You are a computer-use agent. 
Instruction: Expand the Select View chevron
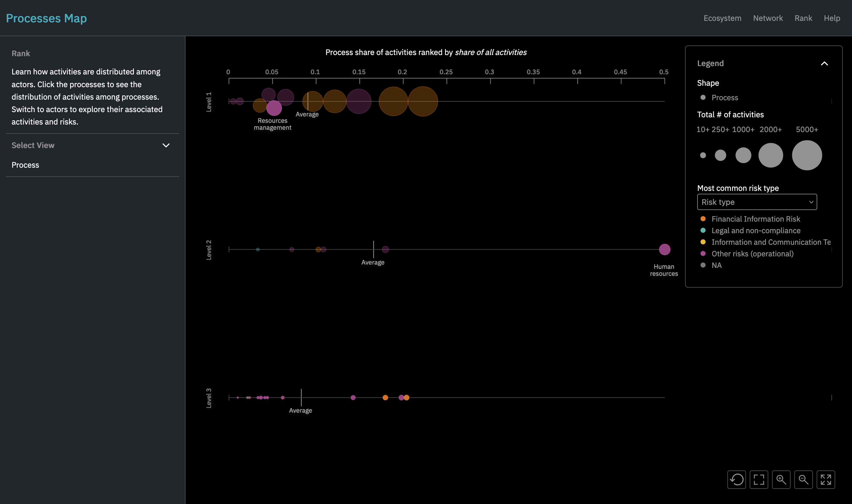166,145
